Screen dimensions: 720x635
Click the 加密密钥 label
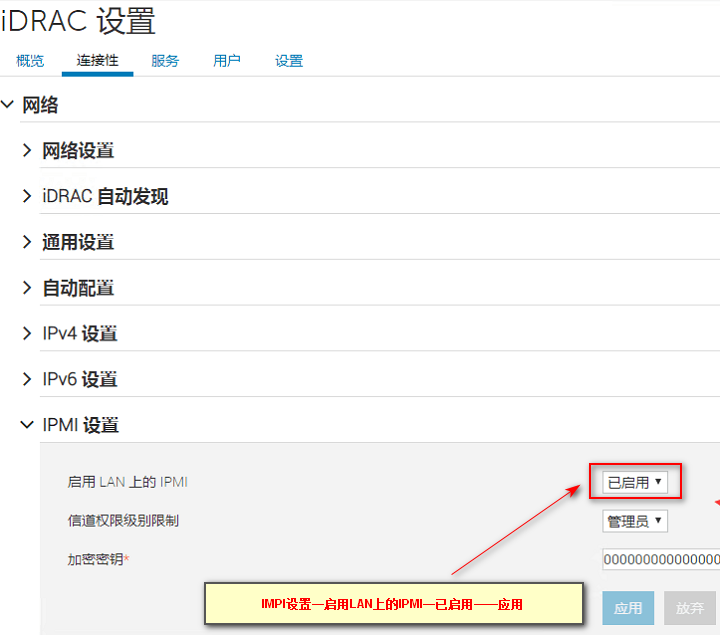pos(98,559)
